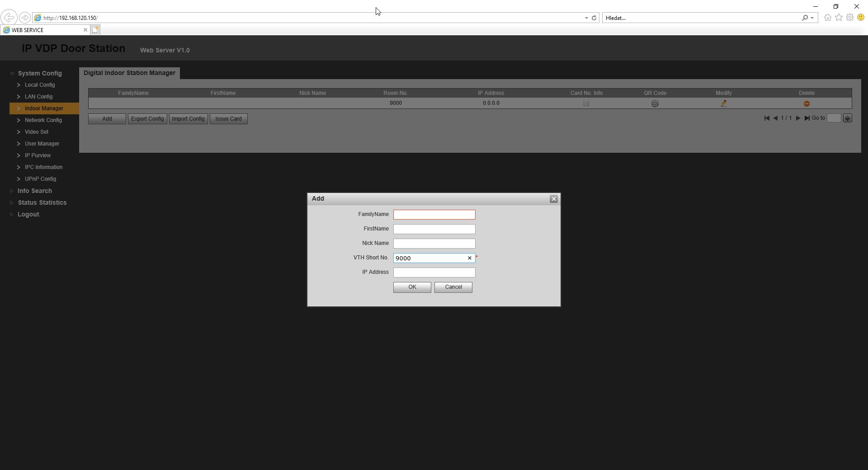Open Card No. Info icon for room 9000
This screenshot has width=868, height=470.
point(586,103)
